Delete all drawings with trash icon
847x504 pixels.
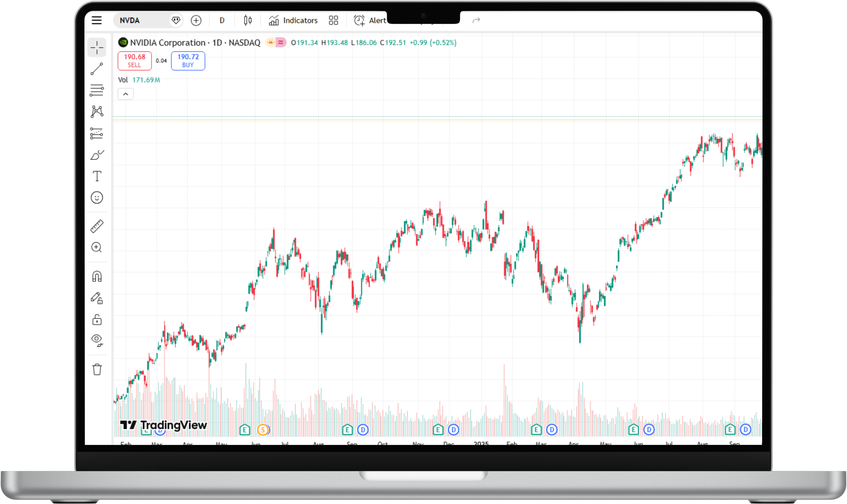97,370
